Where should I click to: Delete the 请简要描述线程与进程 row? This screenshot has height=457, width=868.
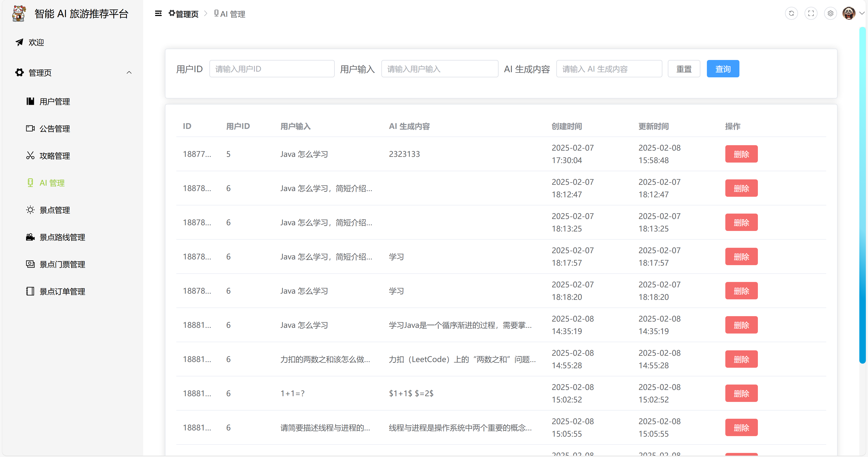(x=741, y=428)
